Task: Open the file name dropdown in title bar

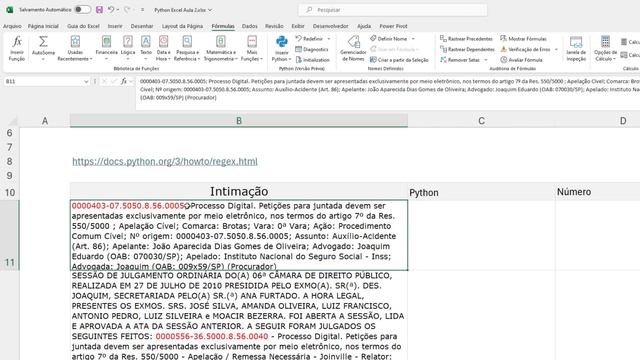Action: click(210, 10)
